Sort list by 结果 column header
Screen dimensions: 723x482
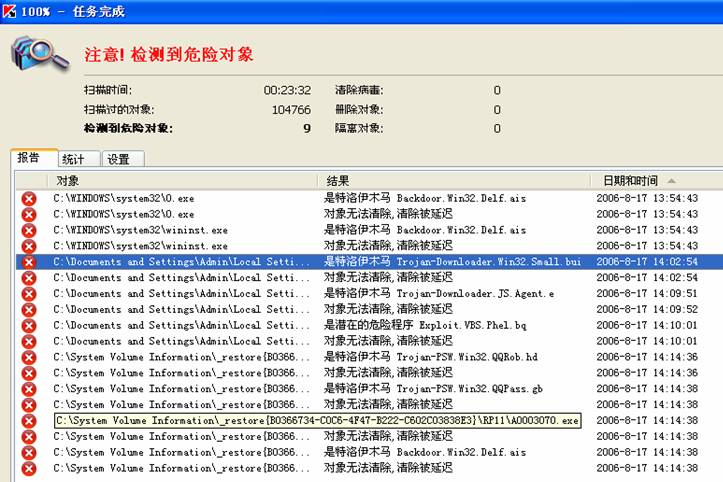coord(454,181)
